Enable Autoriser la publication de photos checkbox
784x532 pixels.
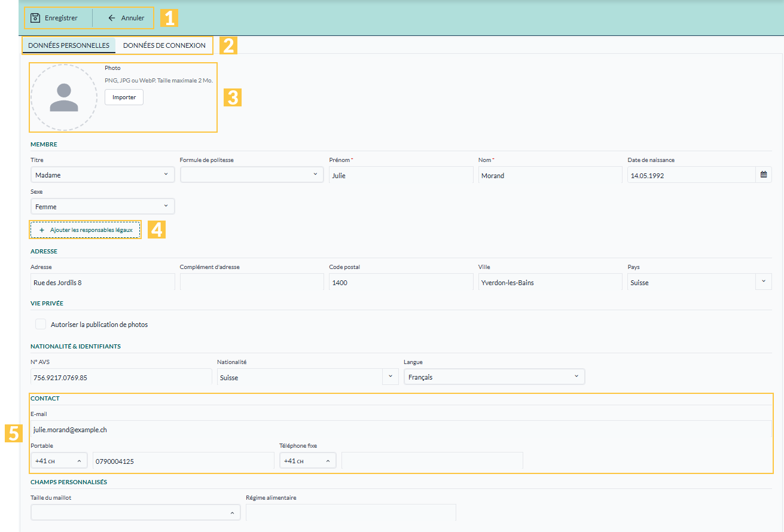pyautogui.click(x=41, y=325)
